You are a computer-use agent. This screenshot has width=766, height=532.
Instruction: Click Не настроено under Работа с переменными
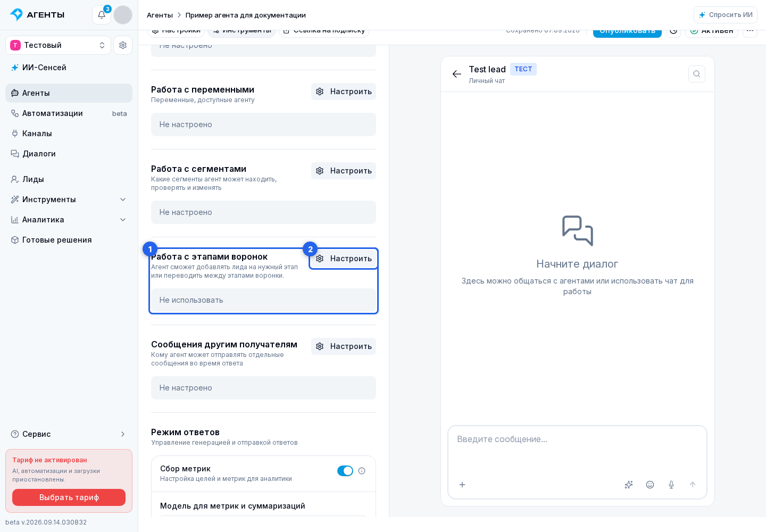coord(263,124)
